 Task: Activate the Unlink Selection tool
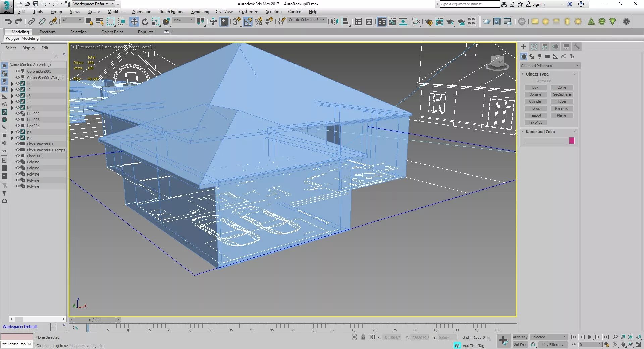pyautogui.click(x=42, y=22)
